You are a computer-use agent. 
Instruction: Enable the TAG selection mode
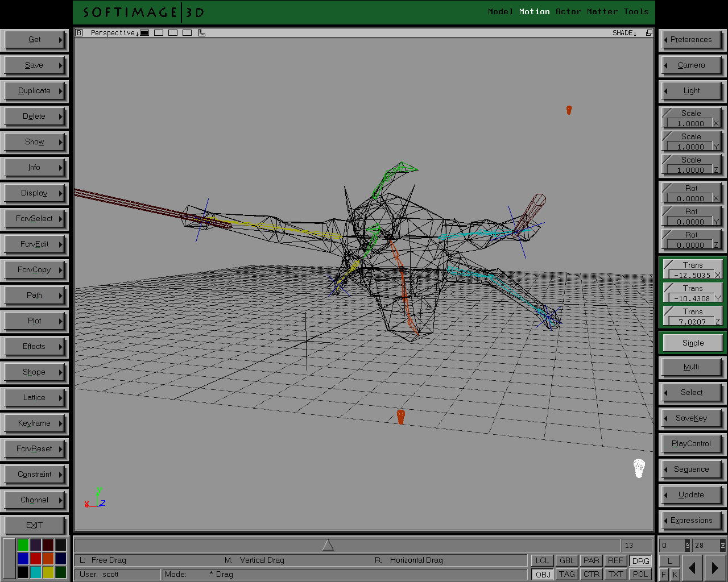(566, 575)
